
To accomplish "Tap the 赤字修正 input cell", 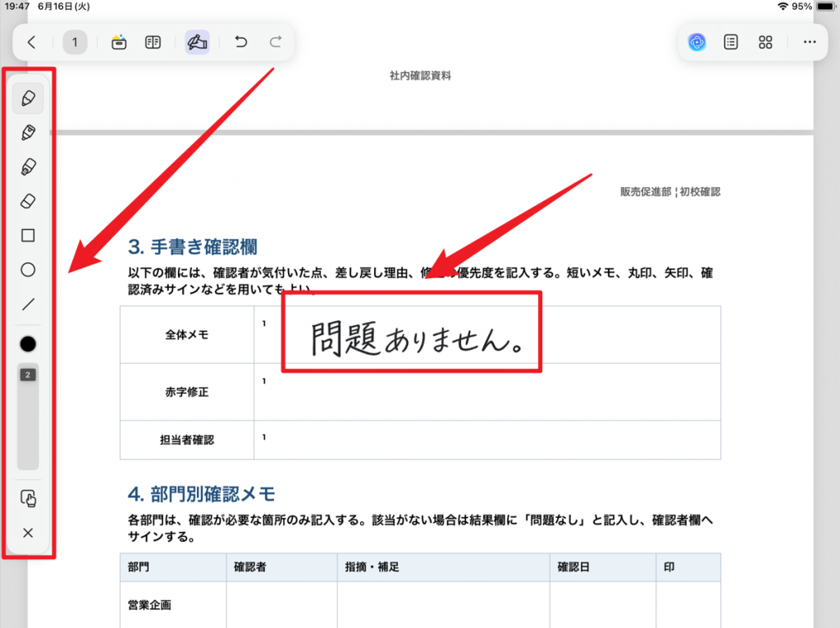I will (487, 392).
